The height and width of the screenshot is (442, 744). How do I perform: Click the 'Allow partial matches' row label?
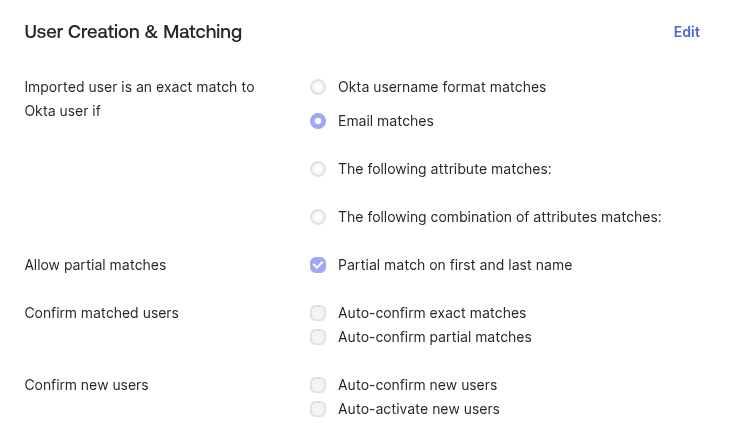pyautogui.click(x=95, y=265)
